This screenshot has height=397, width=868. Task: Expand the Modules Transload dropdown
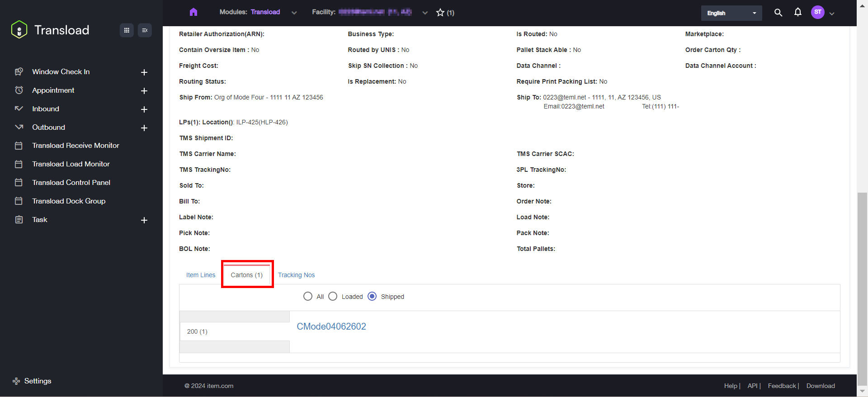294,13
